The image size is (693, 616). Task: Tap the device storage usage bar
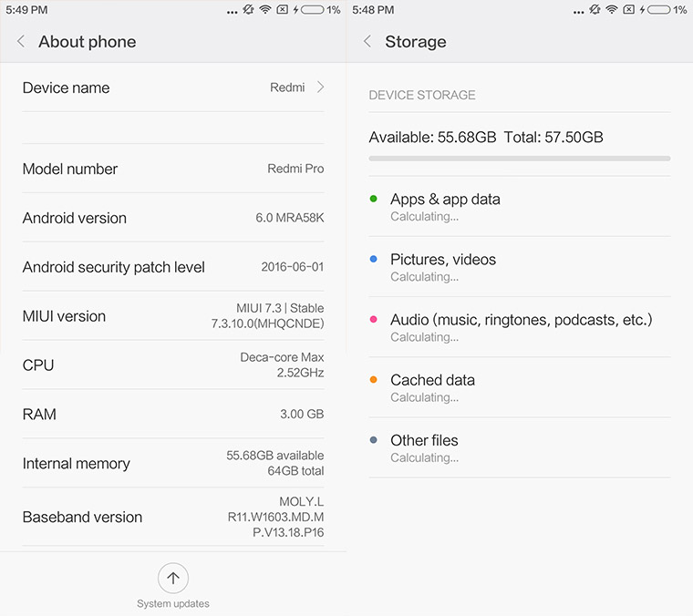(x=519, y=159)
